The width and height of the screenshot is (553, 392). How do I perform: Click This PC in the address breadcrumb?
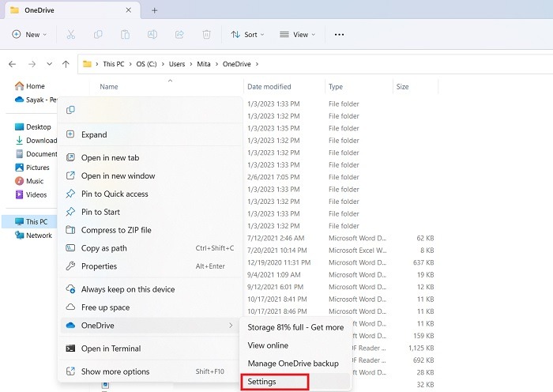click(114, 64)
